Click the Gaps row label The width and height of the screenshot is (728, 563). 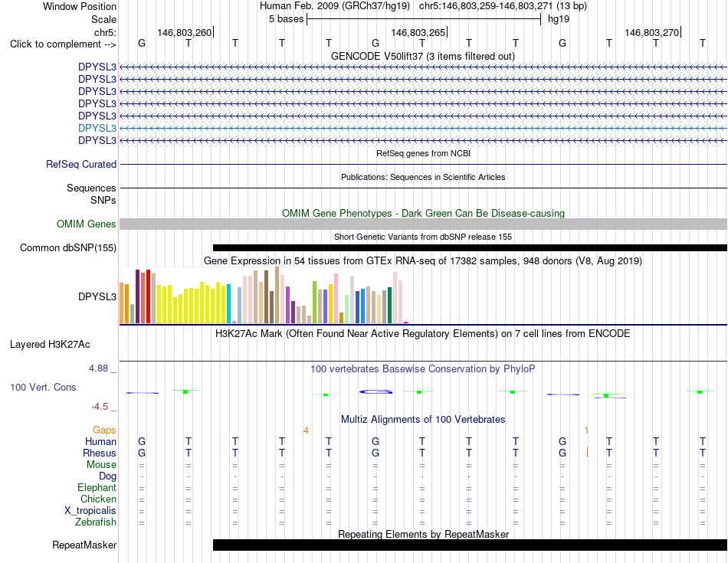coord(104,430)
